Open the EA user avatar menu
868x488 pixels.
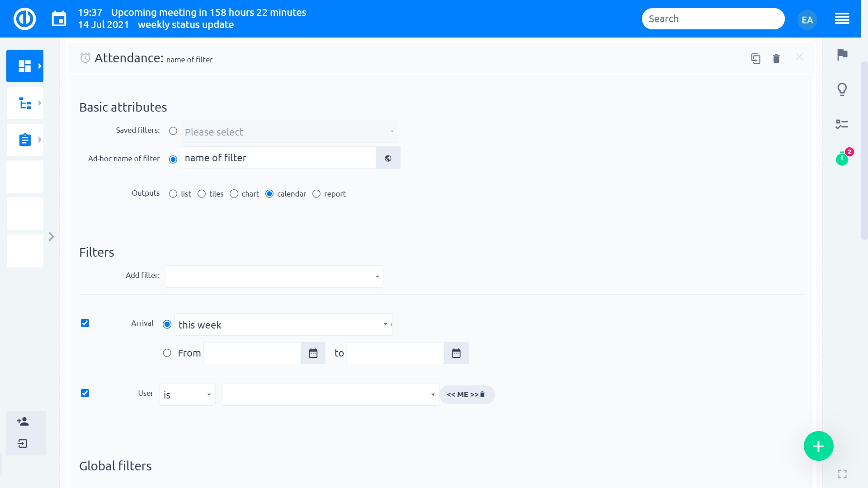click(807, 20)
